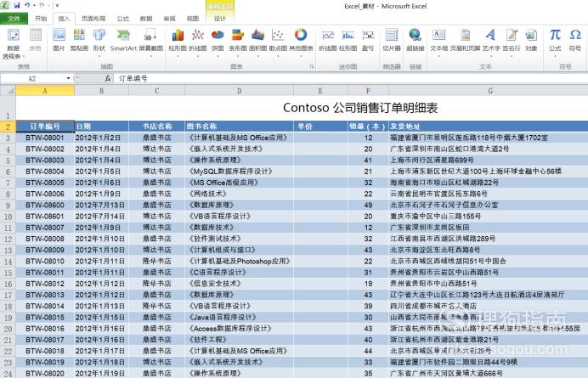Select cell 《Java语言程序设计》
This screenshot has width=588, height=378.
[x=240, y=317]
